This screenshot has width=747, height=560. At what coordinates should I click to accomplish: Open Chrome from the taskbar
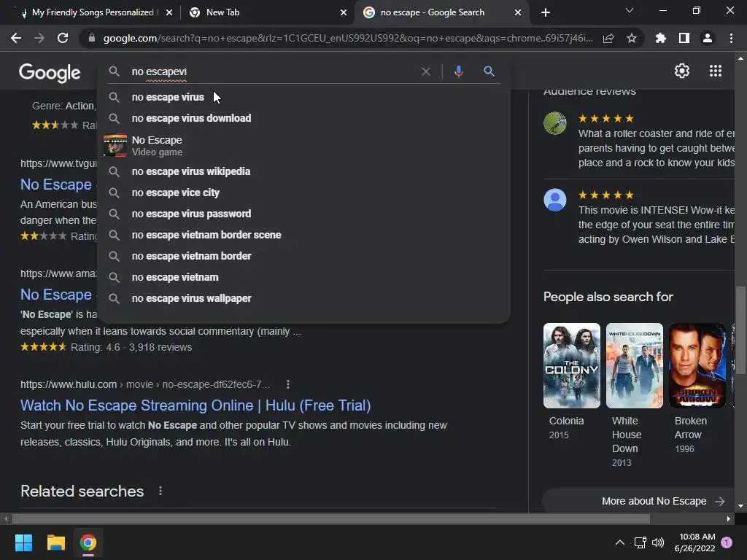pos(88,542)
